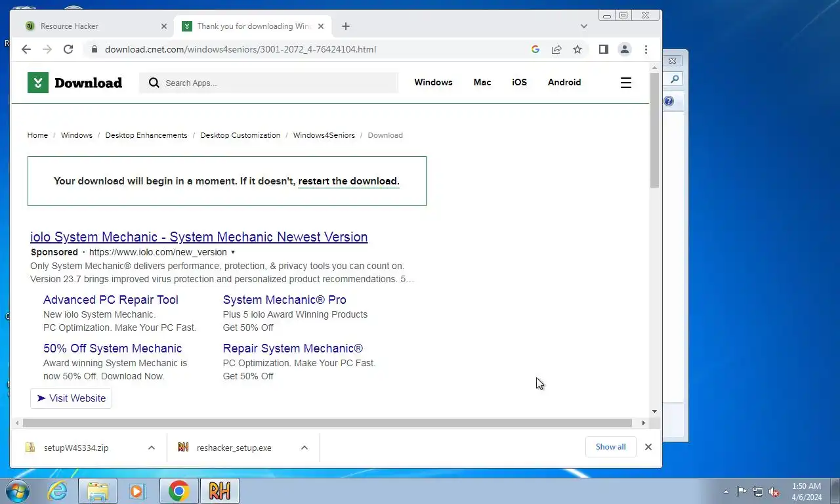Open the Chrome profile icon
This screenshot has height=504, width=840.
pyautogui.click(x=625, y=49)
